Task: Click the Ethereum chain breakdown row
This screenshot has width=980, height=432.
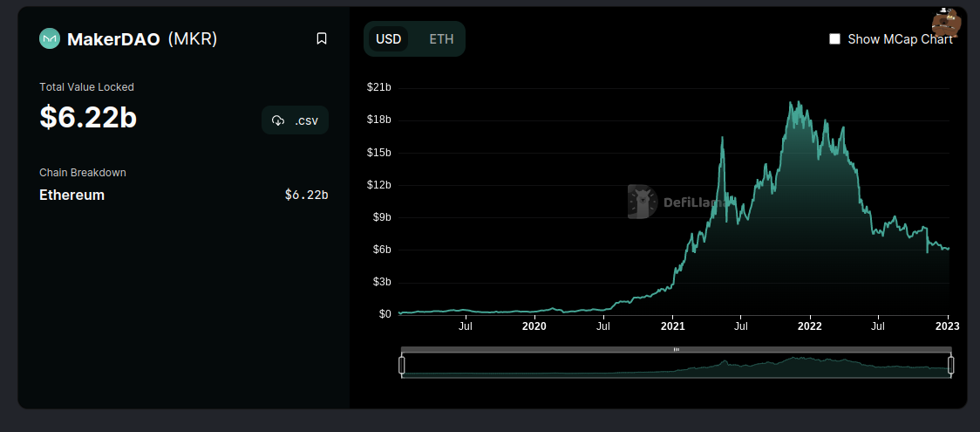Action: click(x=184, y=195)
